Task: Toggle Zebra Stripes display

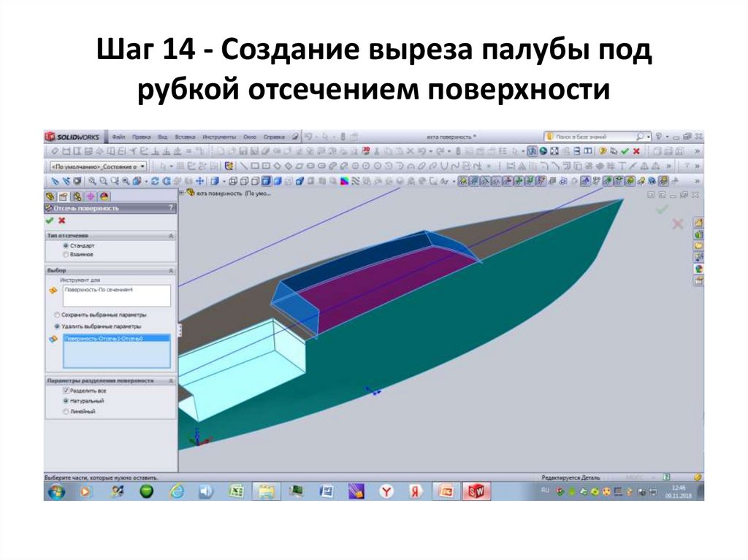Action: click(x=356, y=181)
